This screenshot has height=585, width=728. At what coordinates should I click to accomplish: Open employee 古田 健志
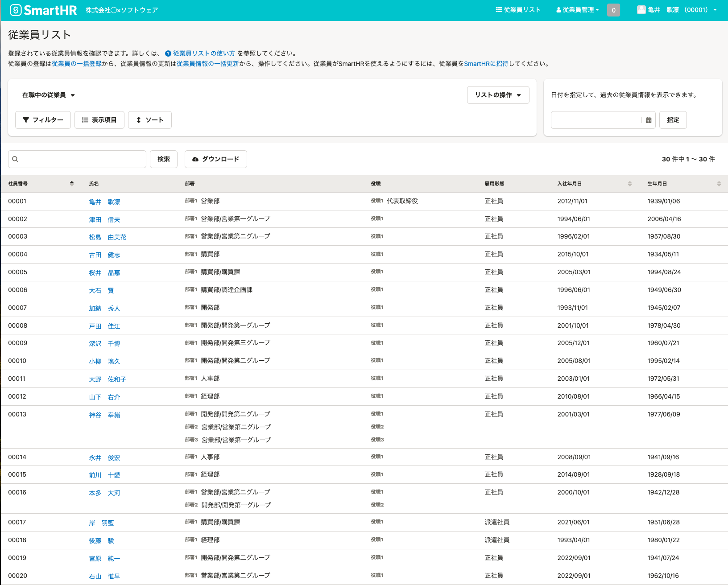coord(104,255)
